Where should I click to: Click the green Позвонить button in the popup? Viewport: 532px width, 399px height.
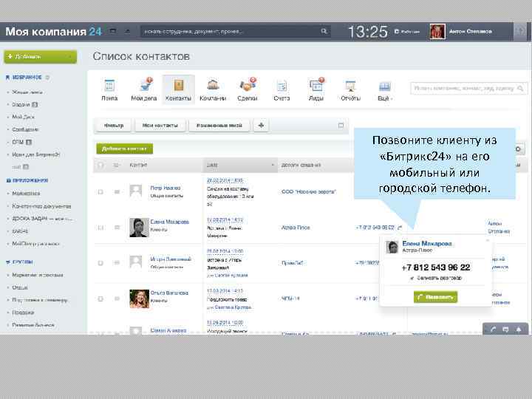click(436, 297)
